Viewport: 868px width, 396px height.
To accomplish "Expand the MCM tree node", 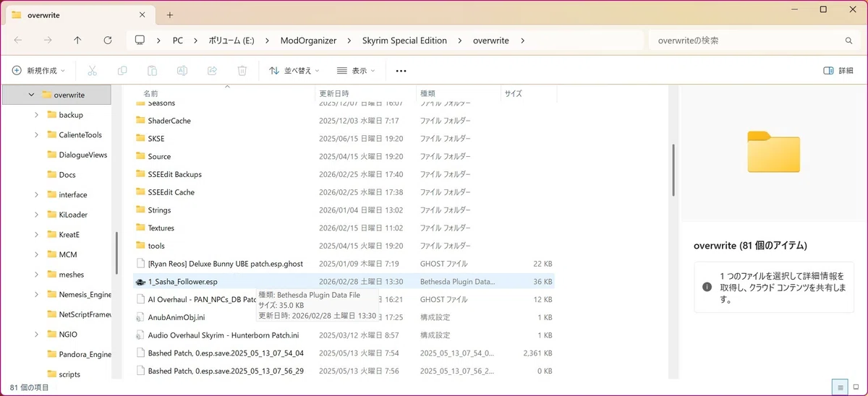I will point(37,255).
